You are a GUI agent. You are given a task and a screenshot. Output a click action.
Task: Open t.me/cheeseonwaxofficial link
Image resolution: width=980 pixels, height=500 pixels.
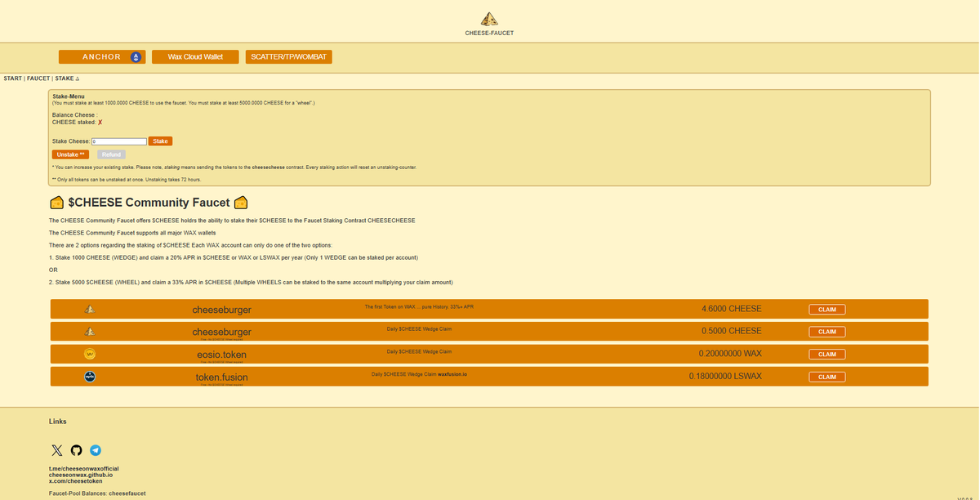pyautogui.click(x=84, y=469)
